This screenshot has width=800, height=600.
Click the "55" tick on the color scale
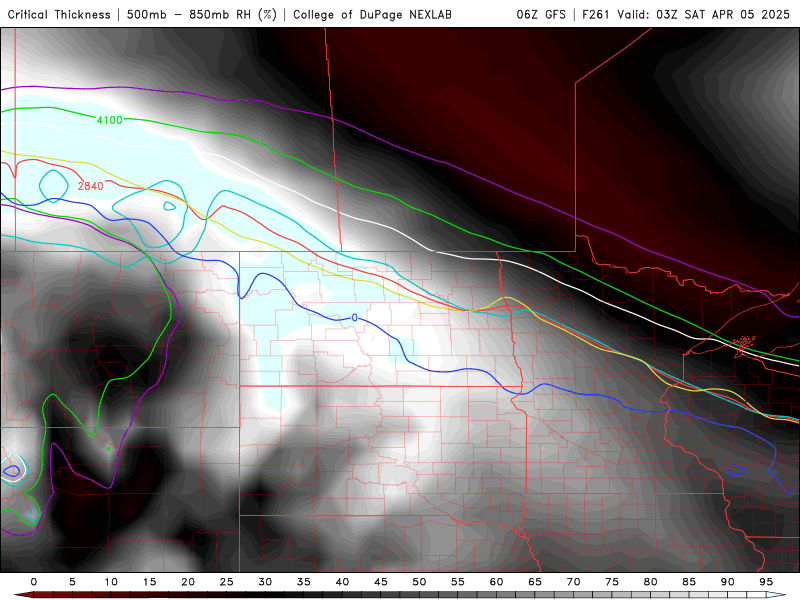point(458,582)
